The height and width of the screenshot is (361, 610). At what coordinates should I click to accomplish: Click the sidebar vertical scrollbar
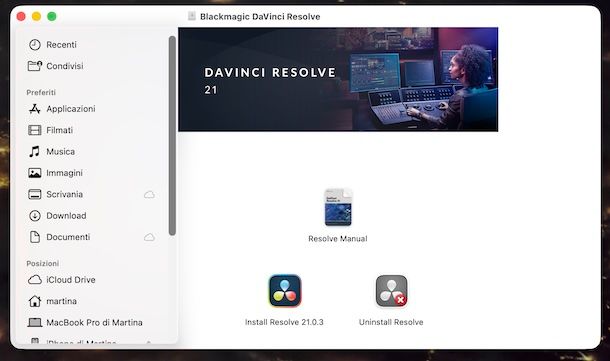pos(172,136)
